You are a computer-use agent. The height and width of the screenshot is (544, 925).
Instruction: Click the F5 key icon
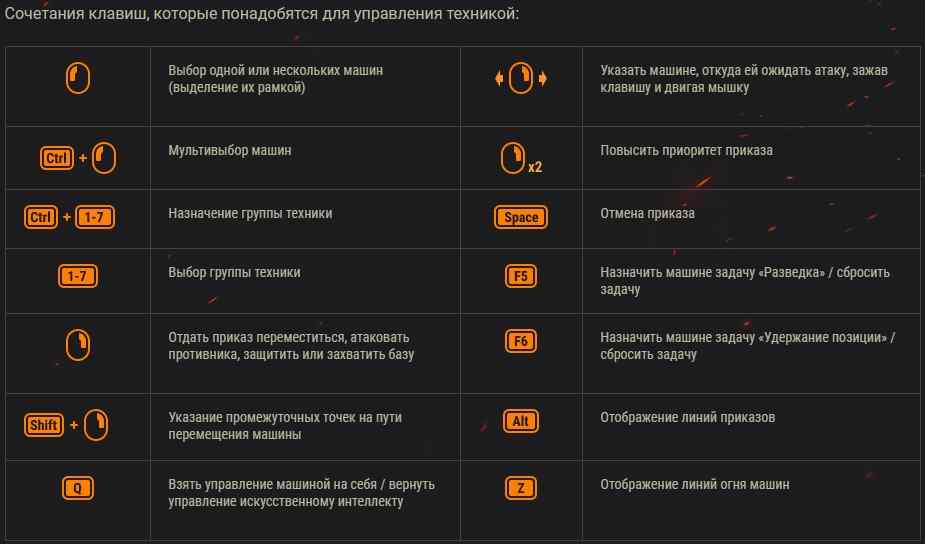[521, 276]
